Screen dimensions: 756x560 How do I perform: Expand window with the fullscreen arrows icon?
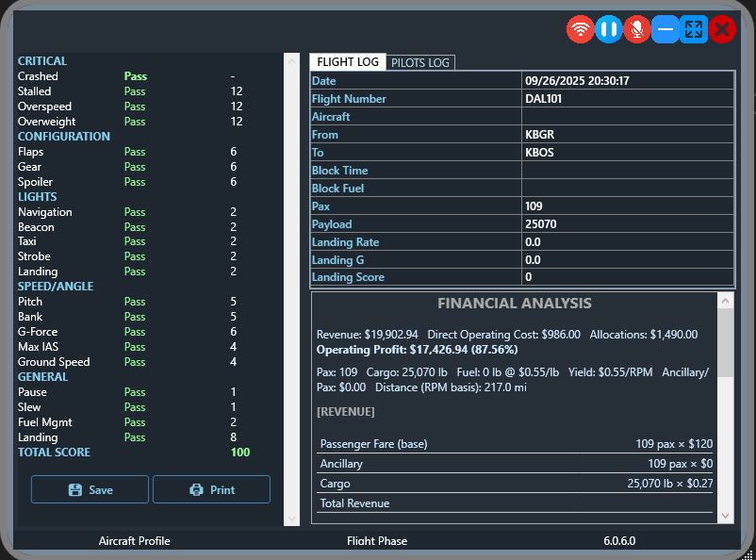(x=694, y=29)
